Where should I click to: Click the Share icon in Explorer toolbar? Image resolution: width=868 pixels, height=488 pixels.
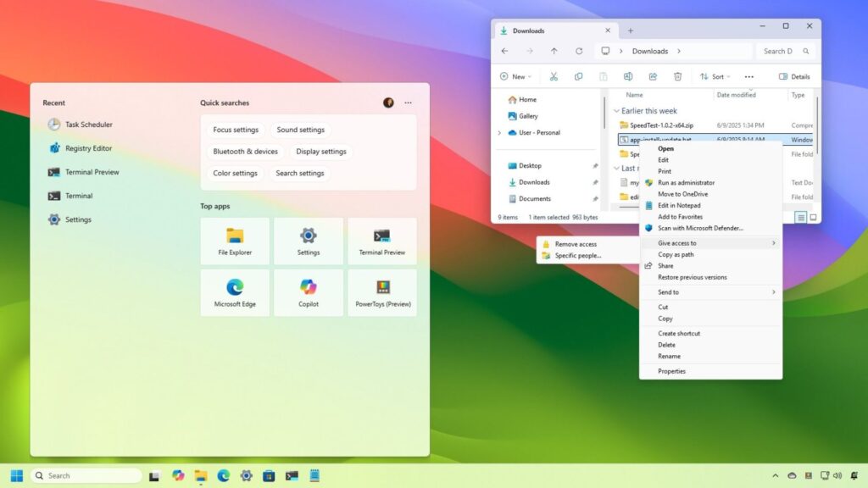[653, 76]
